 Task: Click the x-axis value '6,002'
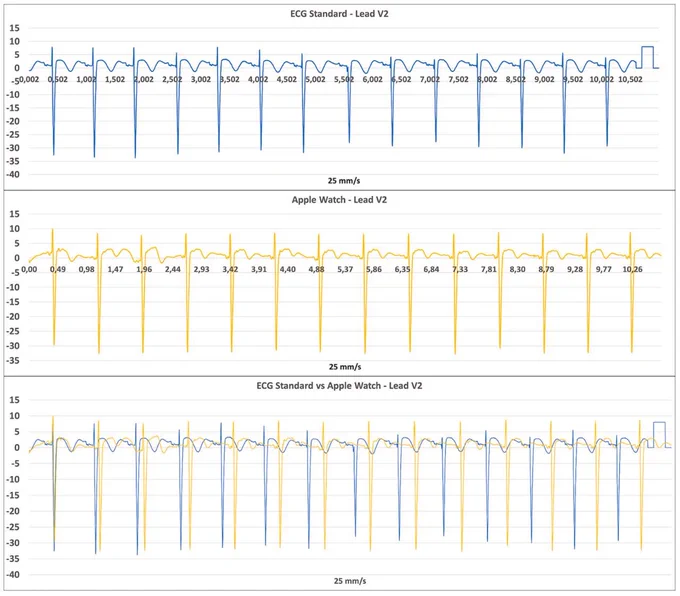coord(373,79)
